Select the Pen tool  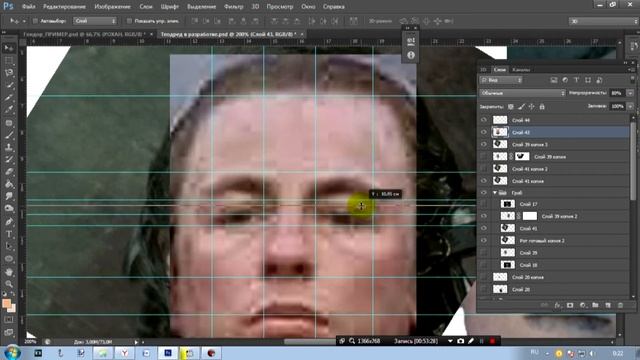tap(9, 222)
